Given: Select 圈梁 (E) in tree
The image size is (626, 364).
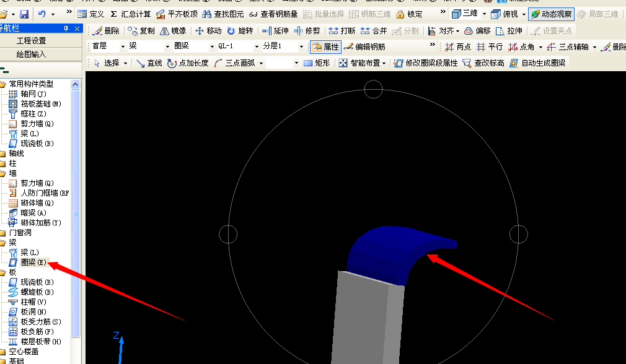Looking at the screenshot, I should click(x=27, y=262).
